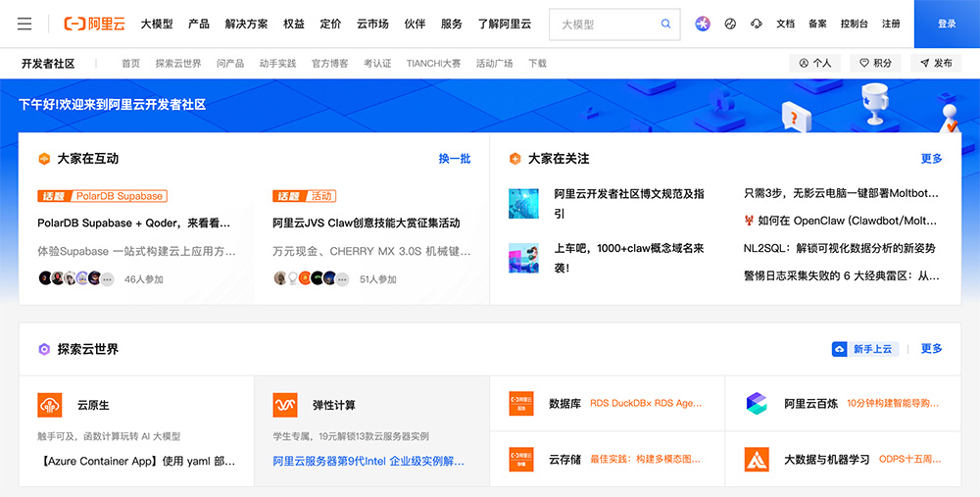
Task: Open 活动广场 community tab
Action: tap(494, 63)
